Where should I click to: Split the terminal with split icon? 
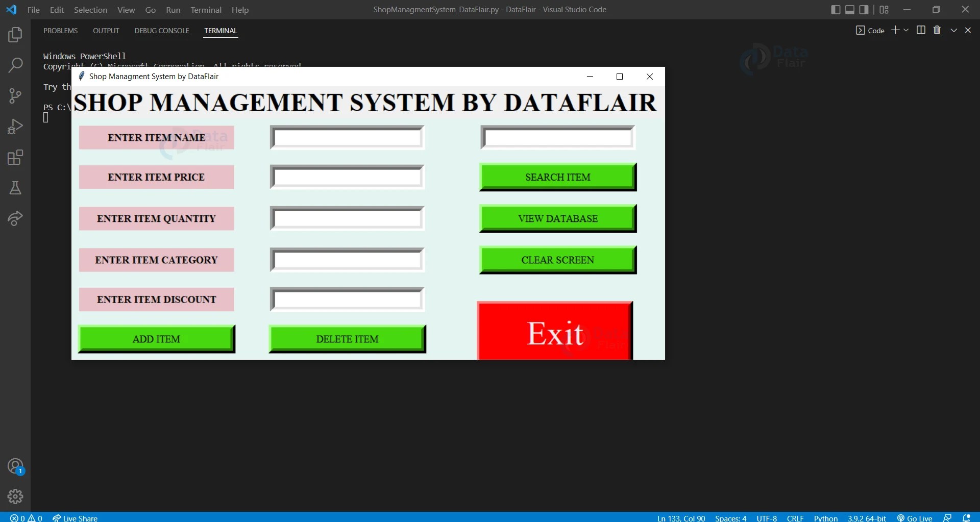coord(921,30)
